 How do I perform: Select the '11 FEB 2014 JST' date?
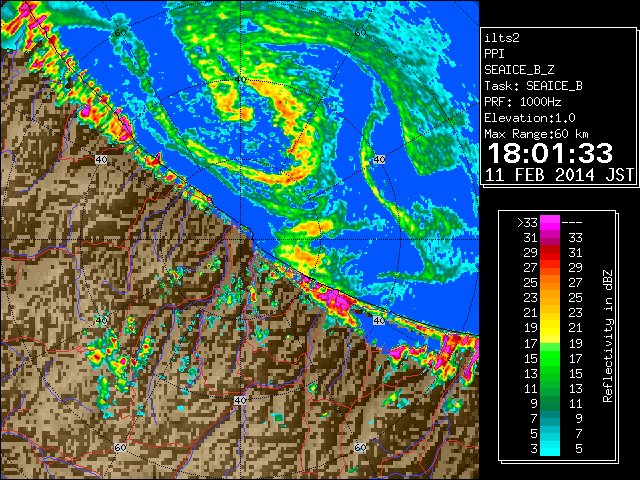(559, 175)
